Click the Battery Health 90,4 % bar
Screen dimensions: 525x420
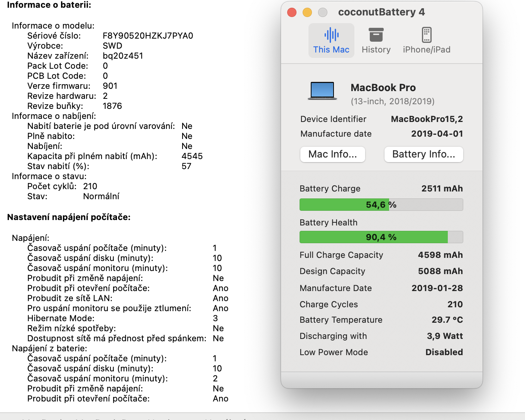381,237
